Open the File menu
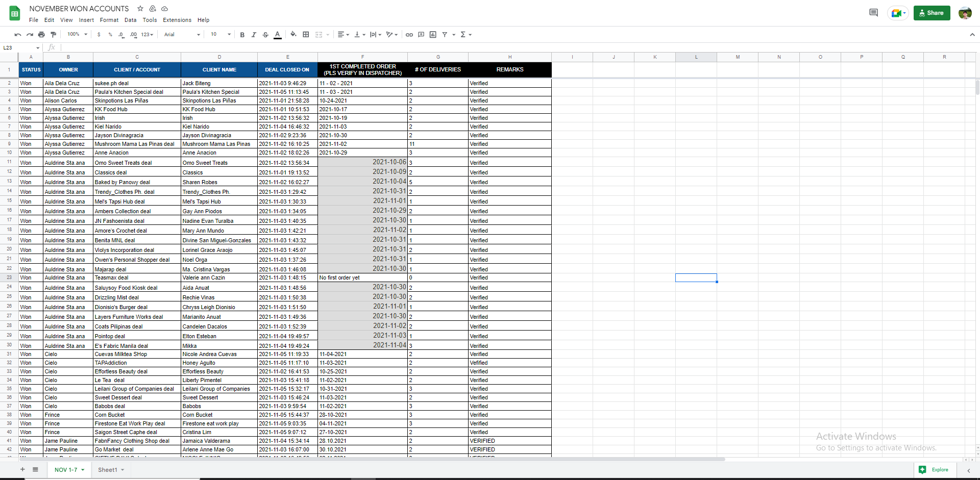The height and width of the screenshot is (480, 980). coord(34,20)
